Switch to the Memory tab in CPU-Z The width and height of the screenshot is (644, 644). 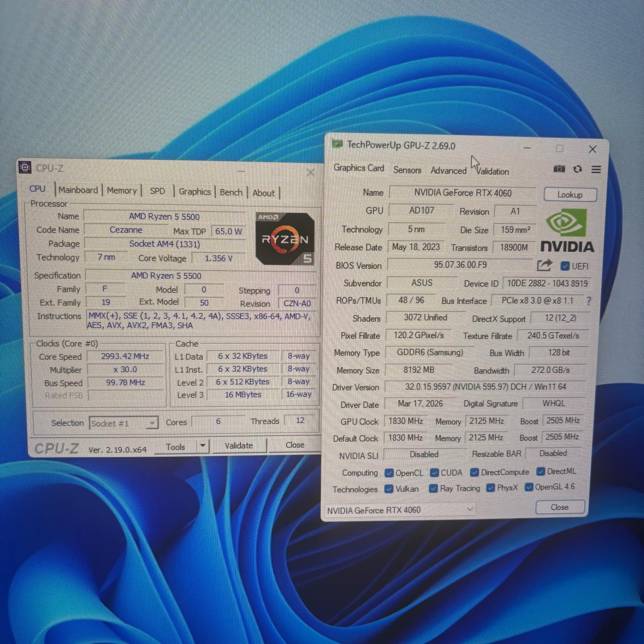click(x=122, y=191)
